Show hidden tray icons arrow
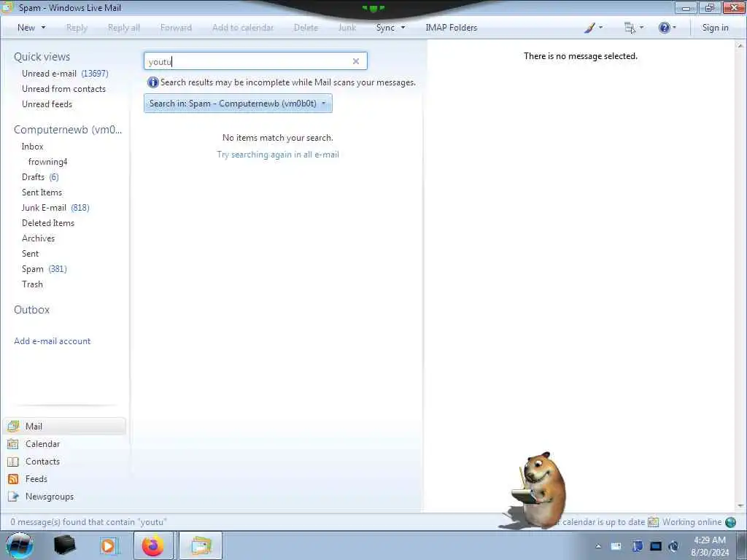This screenshot has height=560, width=747. pyautogui.click(x=598, y=546)
